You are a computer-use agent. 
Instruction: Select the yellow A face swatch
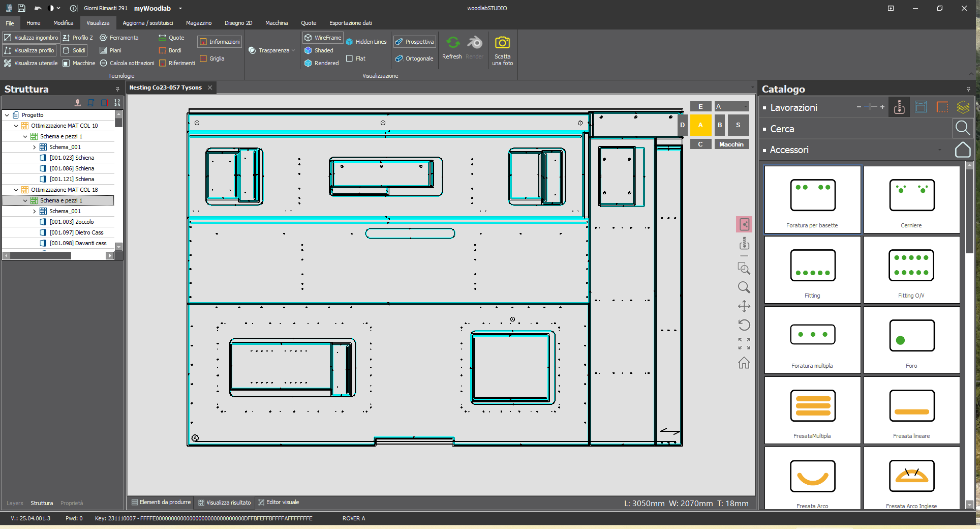pos(700,125)
